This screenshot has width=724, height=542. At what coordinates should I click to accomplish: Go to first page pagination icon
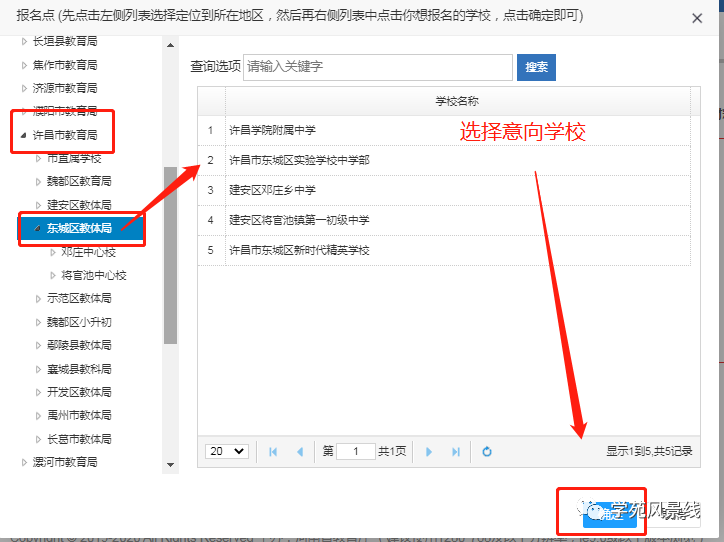point(273,452)
